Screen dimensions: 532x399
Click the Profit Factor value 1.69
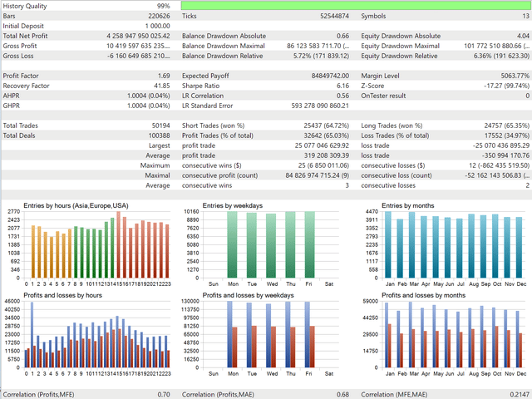click(163, 76)
